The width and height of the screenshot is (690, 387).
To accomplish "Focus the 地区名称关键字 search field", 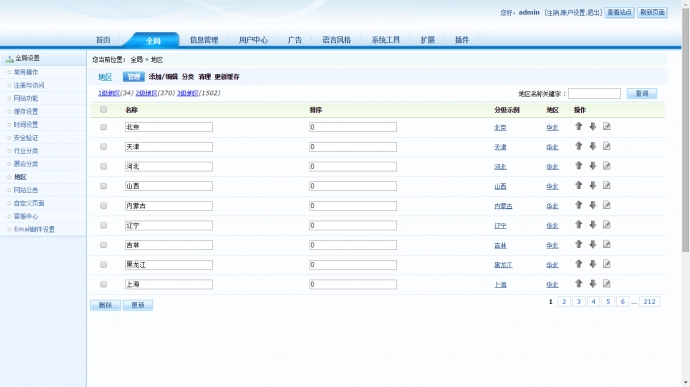I will coord(594,93).
